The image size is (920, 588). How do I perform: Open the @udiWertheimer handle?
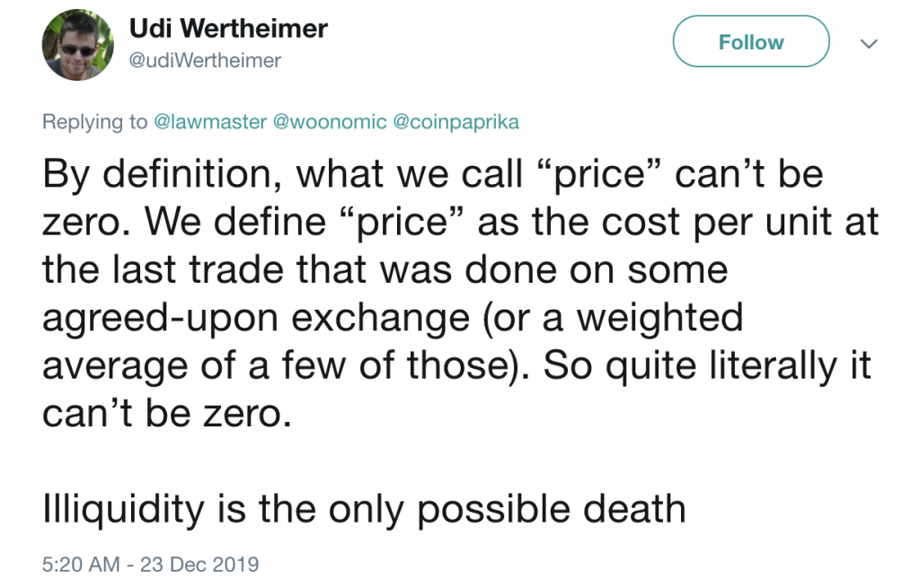point(205,60)
